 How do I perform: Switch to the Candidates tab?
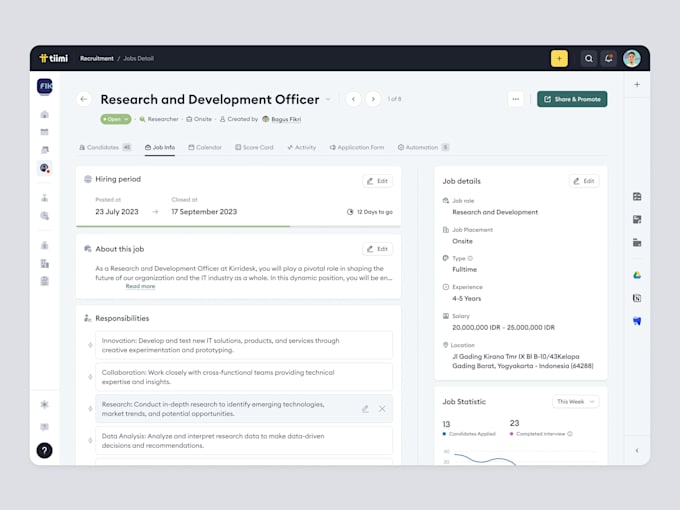pyautogui.click(x=105, y=147)
